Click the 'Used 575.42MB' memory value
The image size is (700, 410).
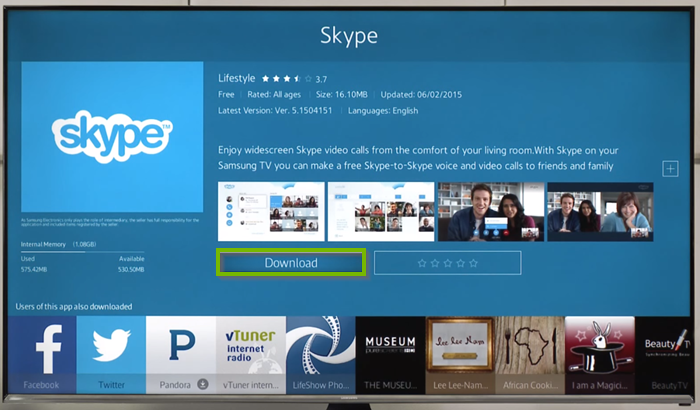click(x=33, y=264)
